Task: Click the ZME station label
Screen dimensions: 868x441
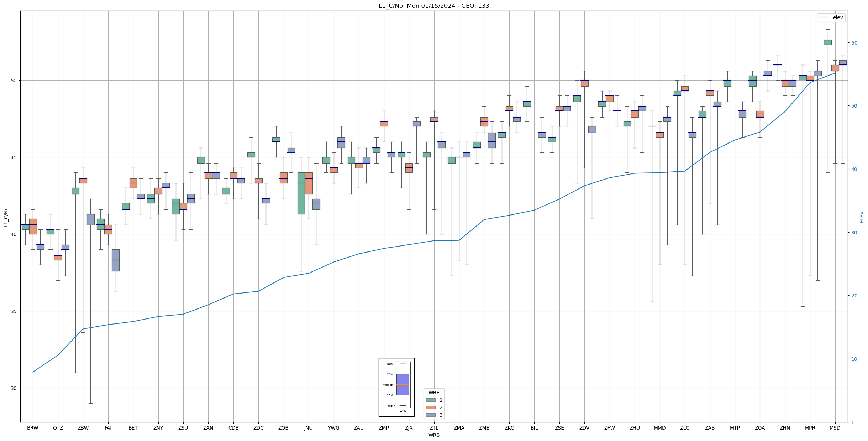Action: (484, 428)
